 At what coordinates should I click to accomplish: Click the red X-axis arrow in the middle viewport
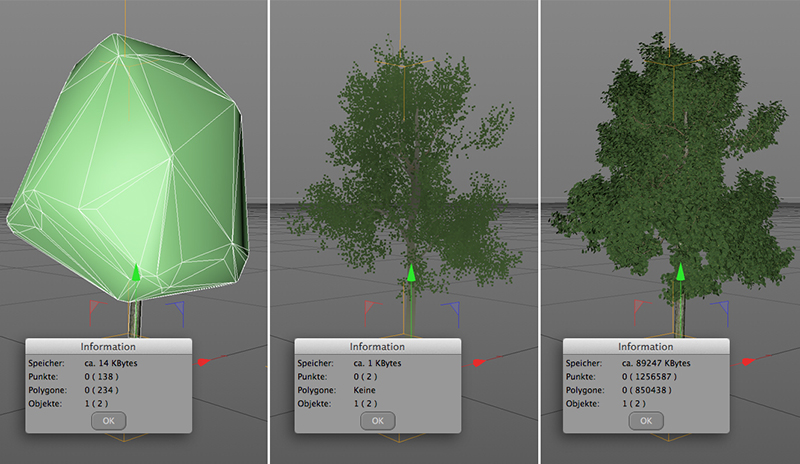(478, 361)
